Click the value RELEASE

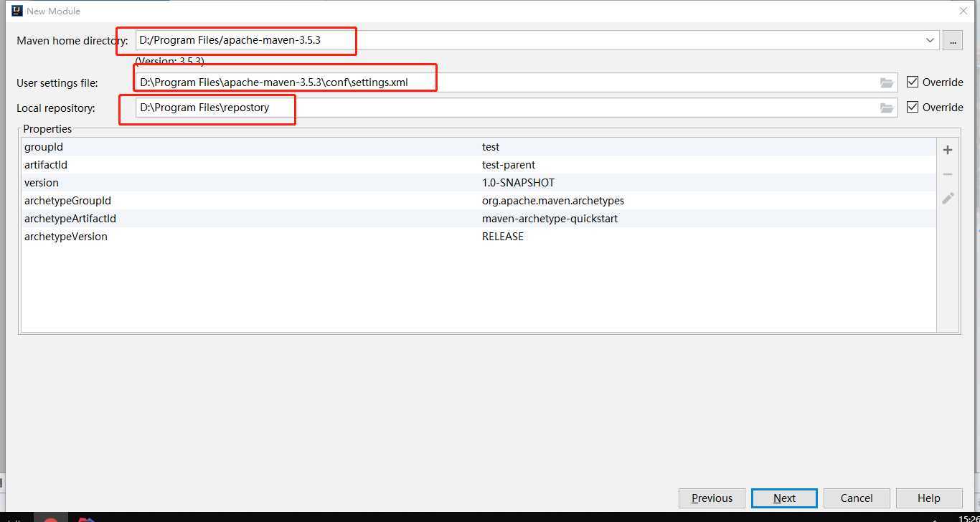(x=503, y=237)
